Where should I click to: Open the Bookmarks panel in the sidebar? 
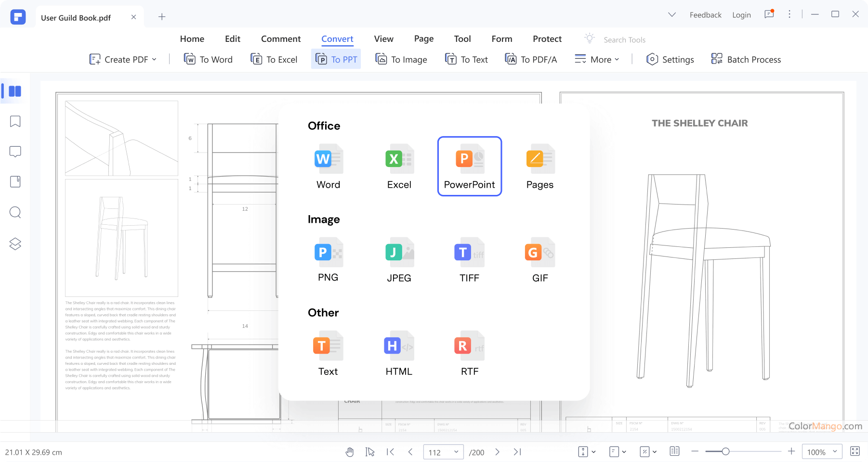15,121
